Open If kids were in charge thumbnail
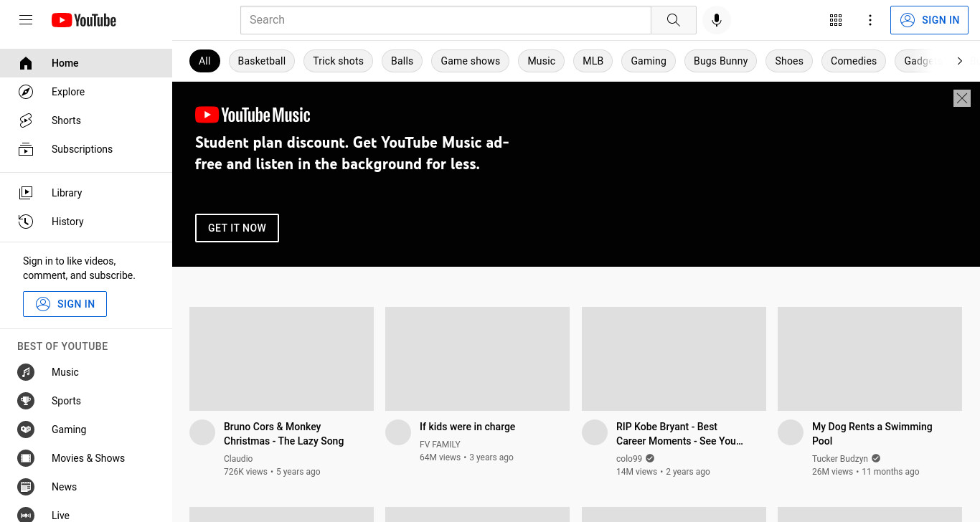Screen dimensions: 980x522 click(x=477, y=359)
